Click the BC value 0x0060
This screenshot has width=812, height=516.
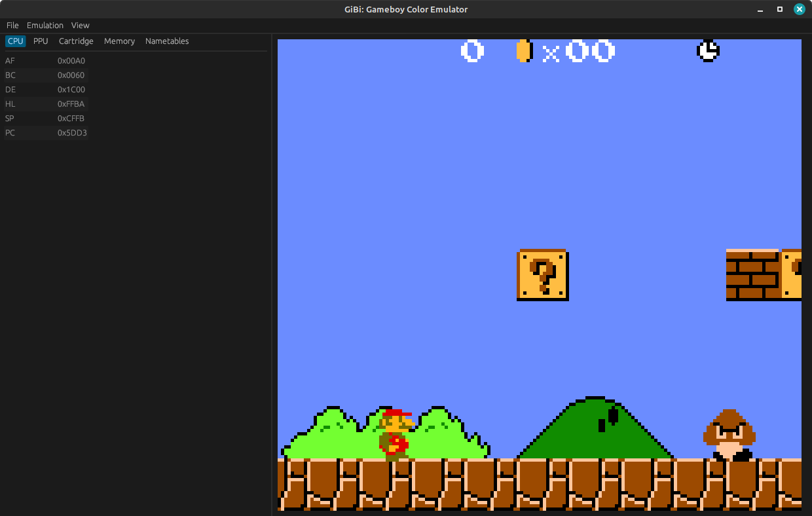tap(71, 75)
